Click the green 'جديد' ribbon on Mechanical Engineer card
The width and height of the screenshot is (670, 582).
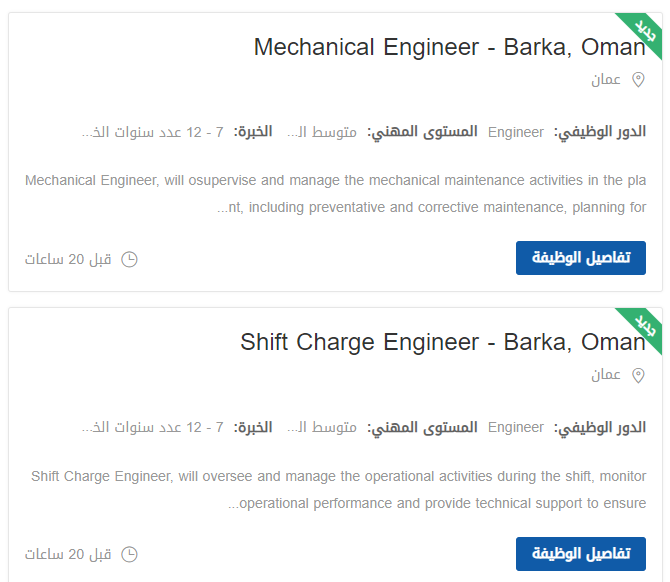(644, 31)
